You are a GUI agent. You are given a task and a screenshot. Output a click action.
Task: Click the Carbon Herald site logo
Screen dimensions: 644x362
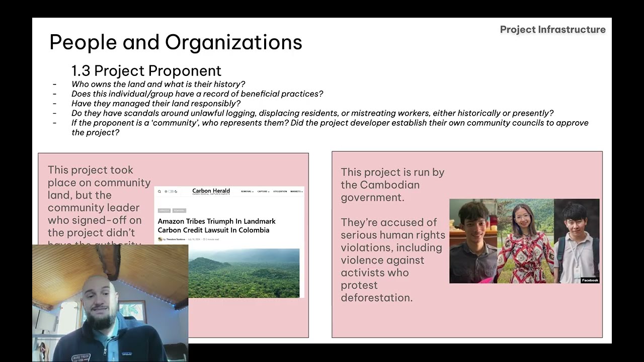(211, 192)
